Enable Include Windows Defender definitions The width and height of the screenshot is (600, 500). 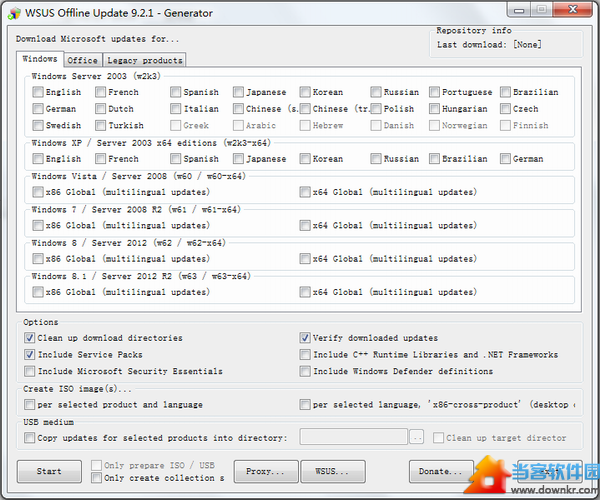305,371
